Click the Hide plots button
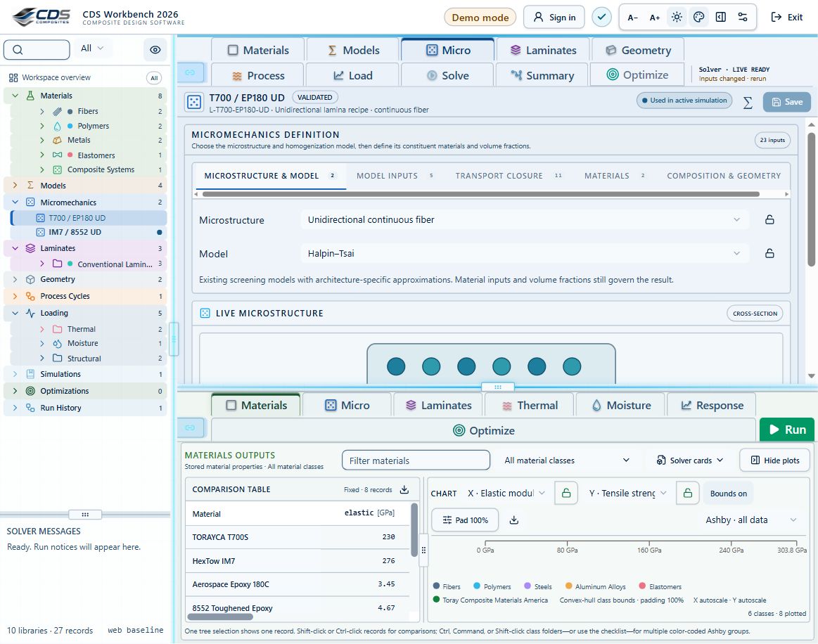 774,461
